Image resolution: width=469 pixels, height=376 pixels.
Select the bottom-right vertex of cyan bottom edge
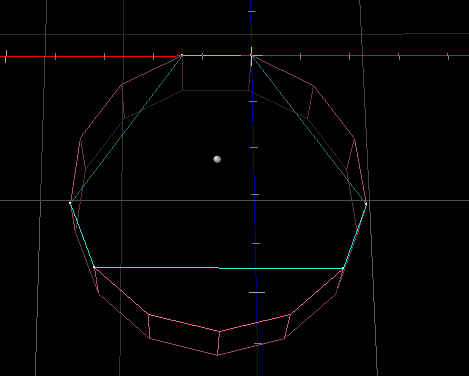(343, 268)
